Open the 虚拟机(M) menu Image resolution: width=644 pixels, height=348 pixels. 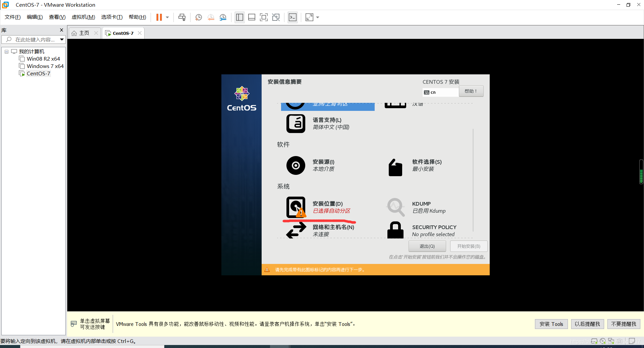pos(83,17)
